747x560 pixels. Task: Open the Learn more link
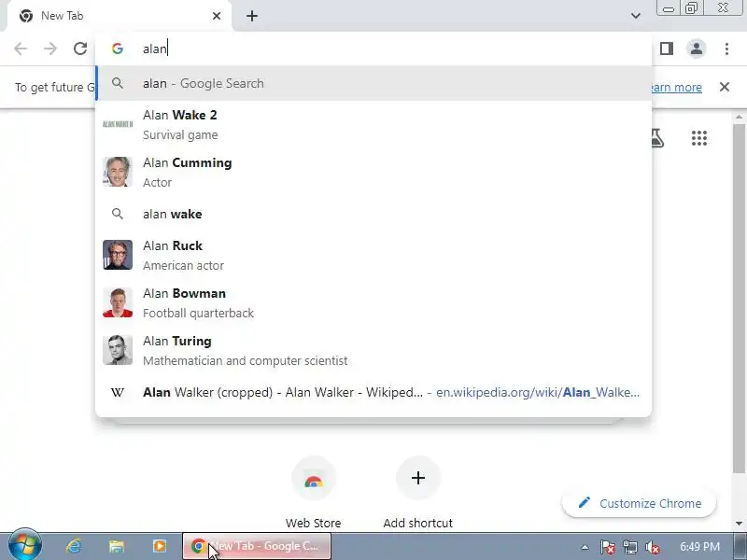[x=676, y=87]
